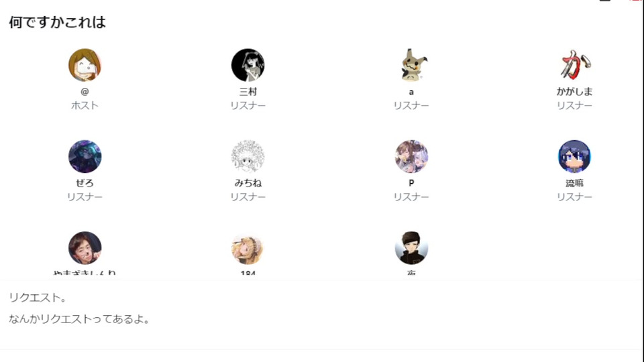Click the かがしま username label
The width and height of the screenshot is (644, 362).
574,92
